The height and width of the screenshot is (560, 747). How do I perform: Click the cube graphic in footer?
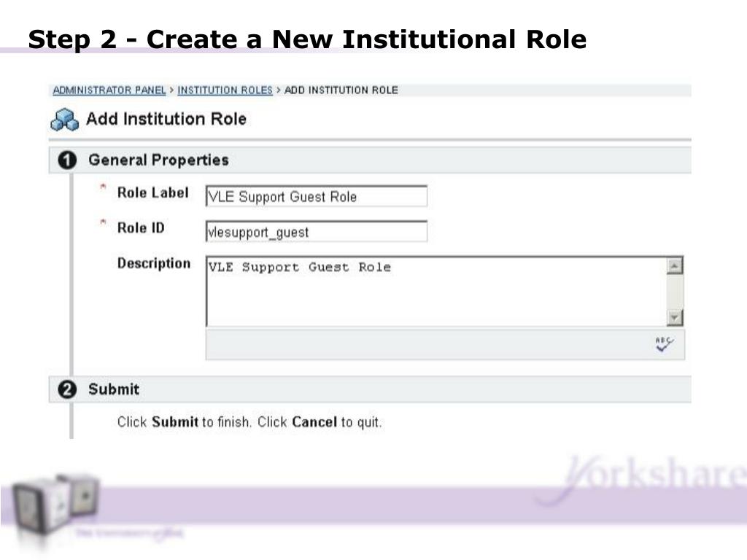[55, 505]
